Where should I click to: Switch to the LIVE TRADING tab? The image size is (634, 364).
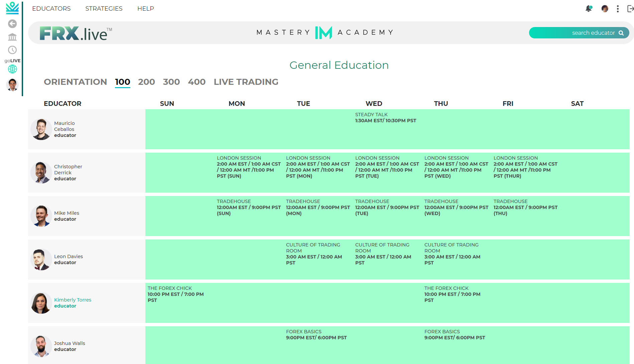(x=246, y=82)
